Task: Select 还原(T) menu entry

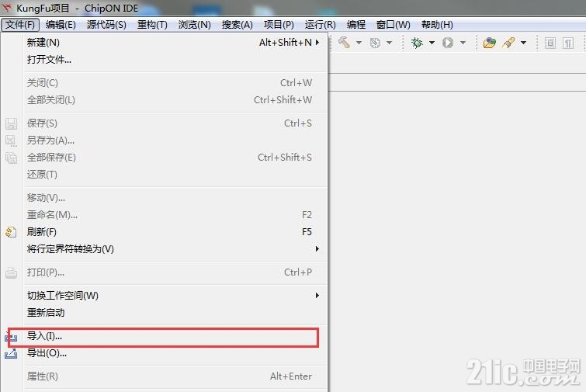Action: pyautogui.click(x=174, y=175)
